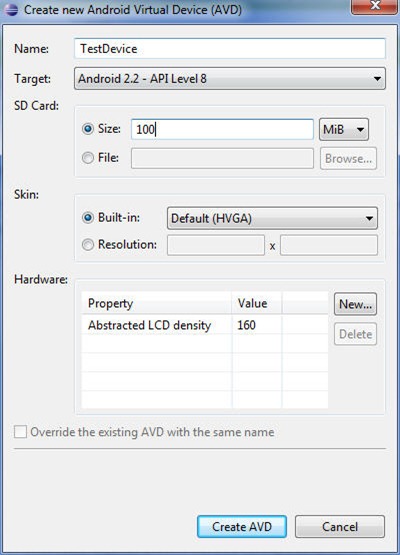
Task: Select the Abstracted LCD density row
Action: [x=205, y=325]
